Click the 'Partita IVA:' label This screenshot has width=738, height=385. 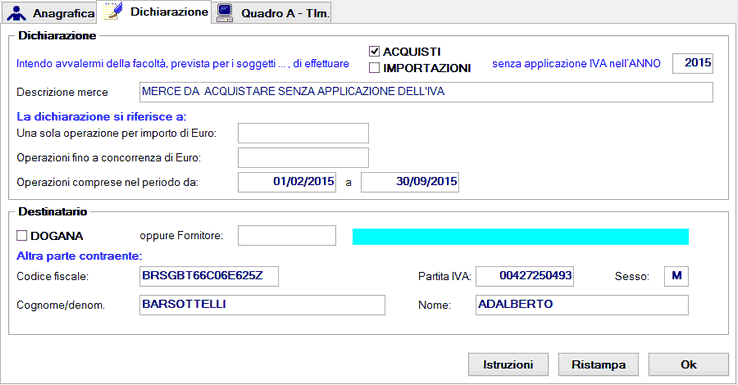(x=445, y=277)
